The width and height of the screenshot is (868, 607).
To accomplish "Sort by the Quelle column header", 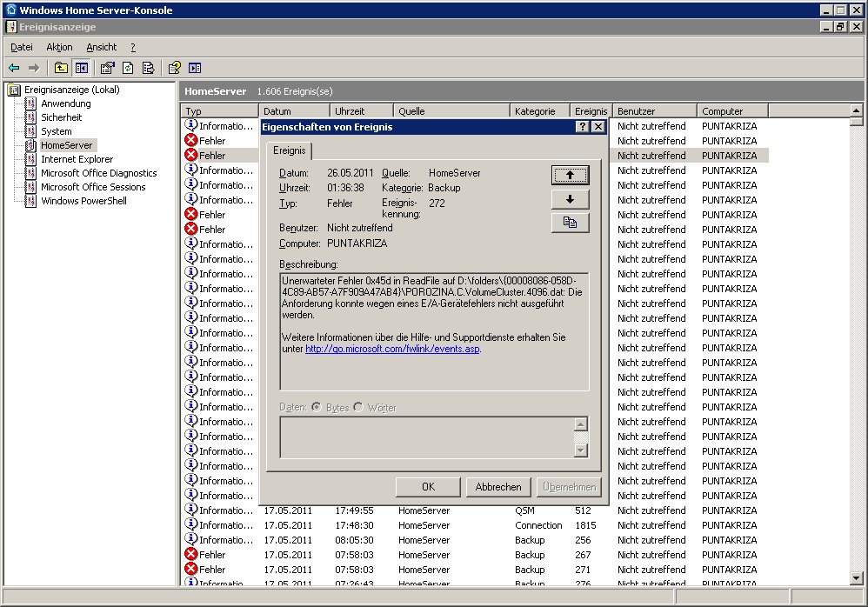I will point(451,111).
